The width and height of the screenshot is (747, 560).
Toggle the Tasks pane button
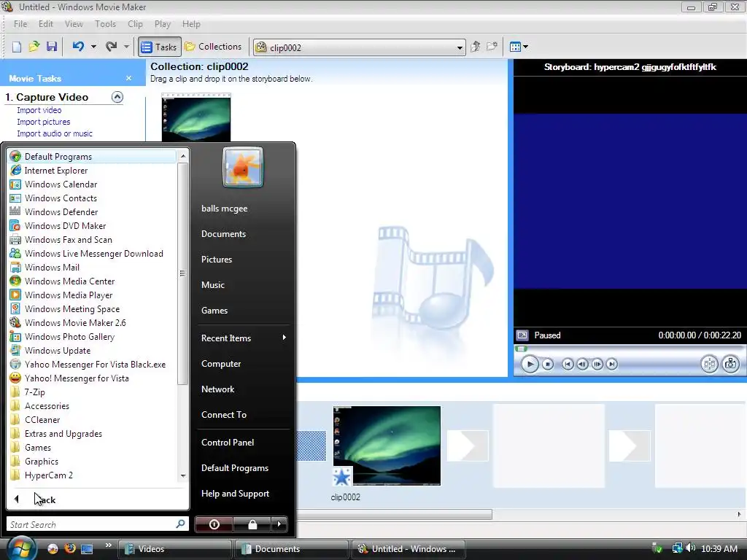(x=160, y=47)
